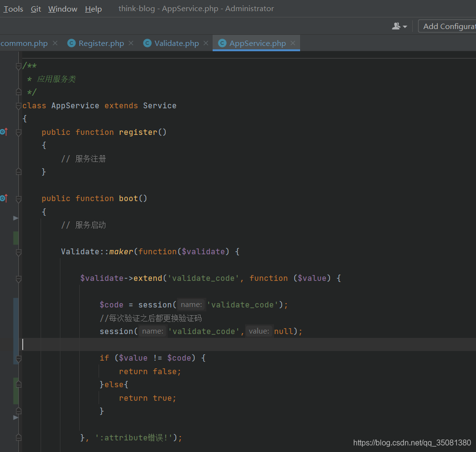Close the common.php editor tab
476x452 pixels.
(55, 43)
